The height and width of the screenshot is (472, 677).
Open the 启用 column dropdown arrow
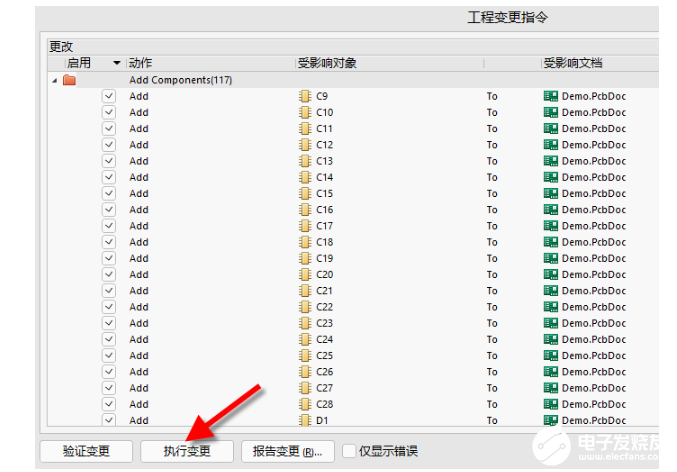click(117, 63)
